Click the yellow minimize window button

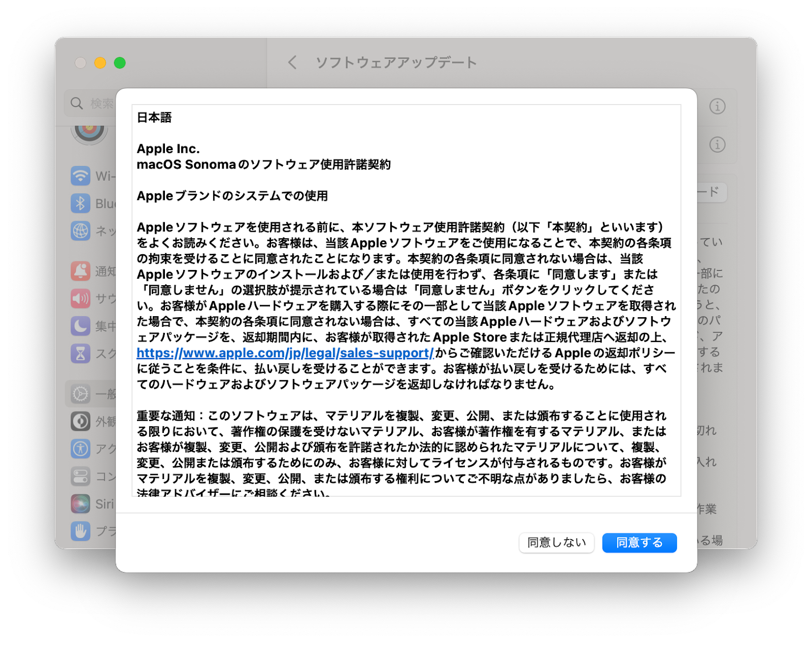click(x=100, y=62)
